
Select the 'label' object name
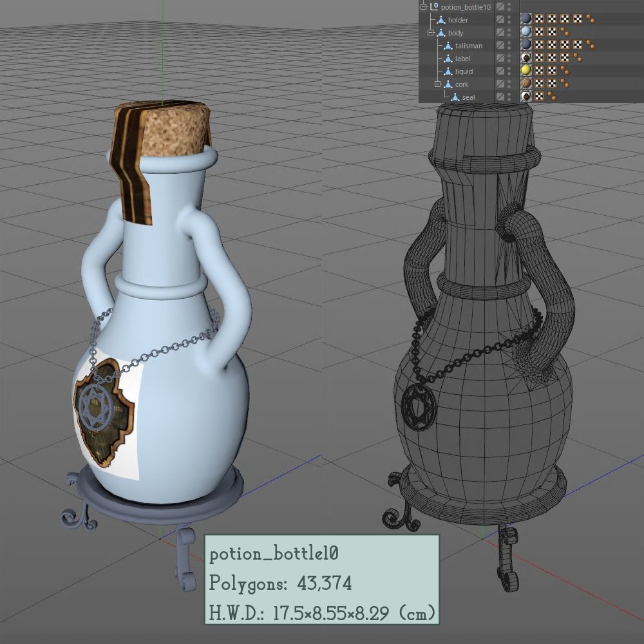click(462, 59)
